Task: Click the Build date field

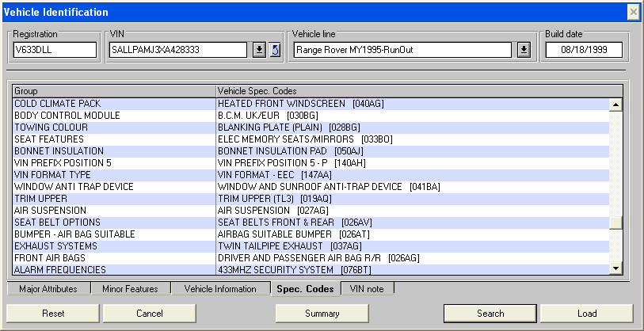Action: tap(584, 50)
